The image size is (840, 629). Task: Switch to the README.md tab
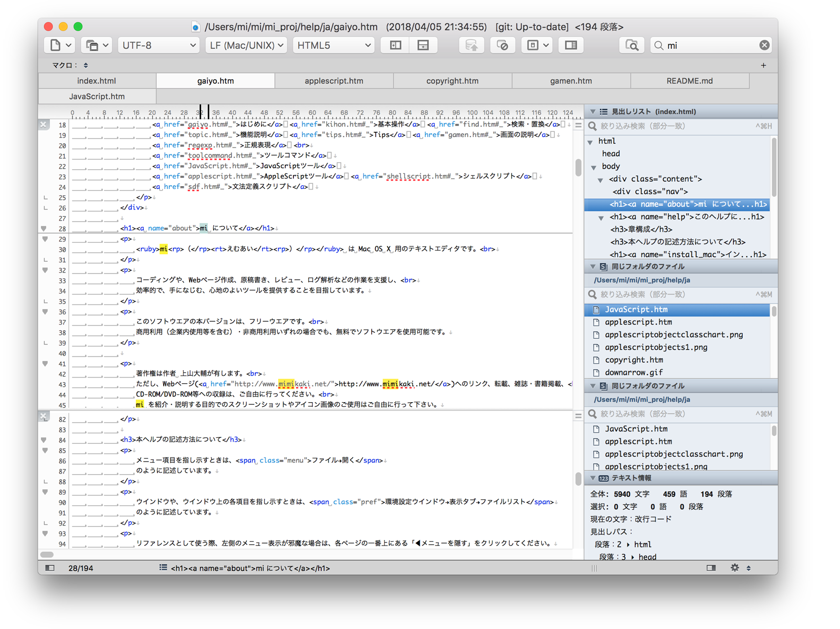[690, 81]
